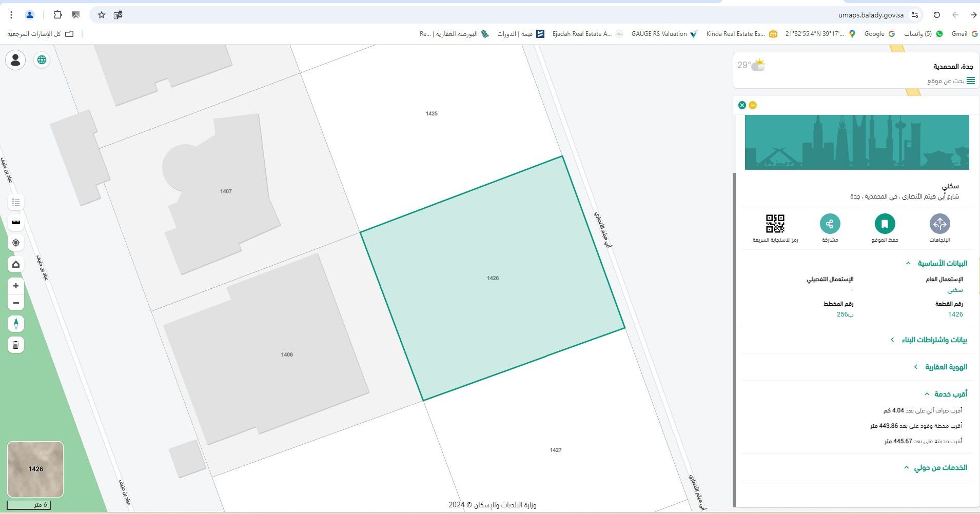
Task: Reset map orientation with the compass icon
Action: tap(16, 324)
